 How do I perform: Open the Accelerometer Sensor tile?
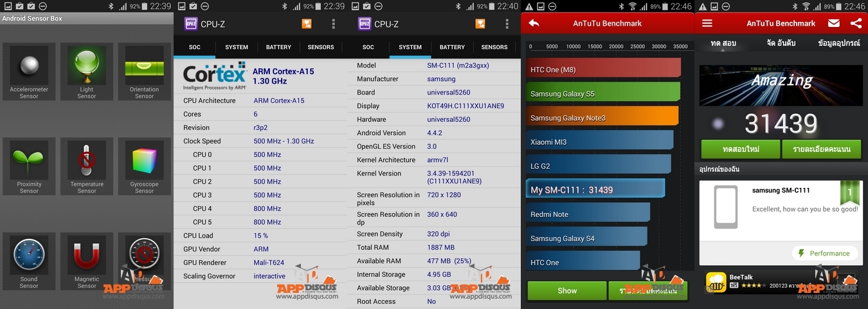click(x=29, y=71)
